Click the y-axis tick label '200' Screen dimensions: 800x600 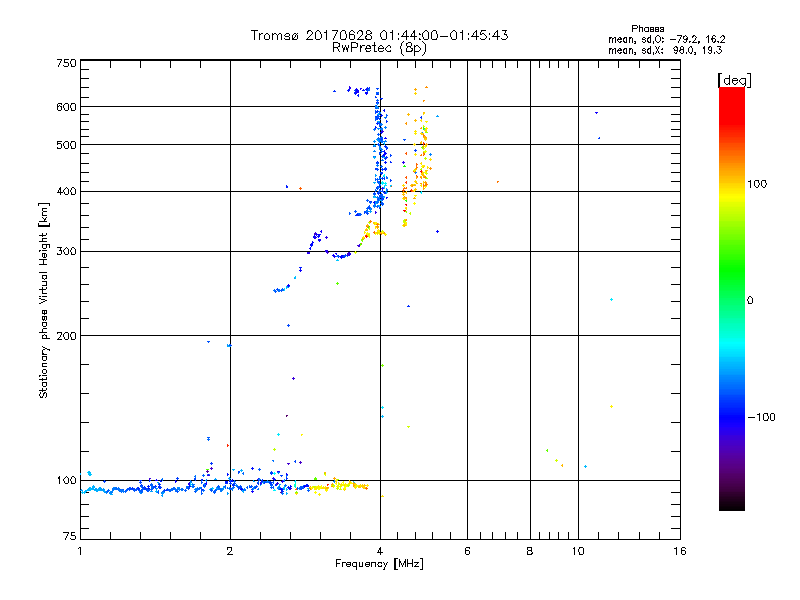point(67,336)
